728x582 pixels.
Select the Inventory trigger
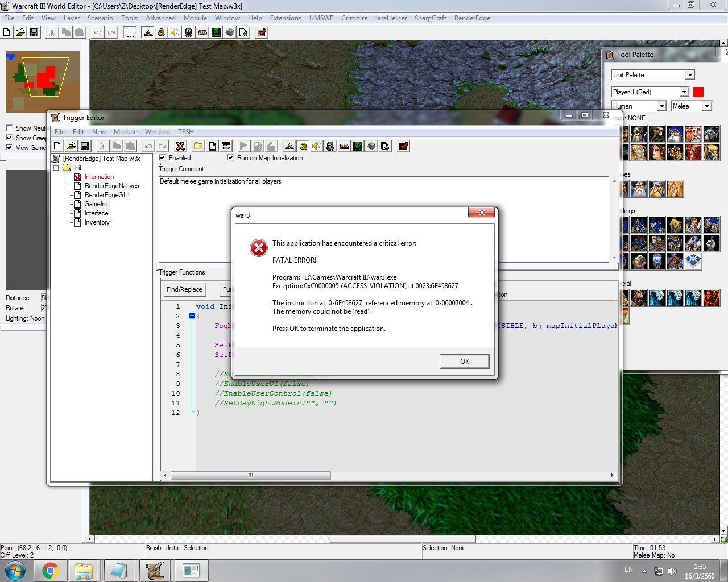[97, 222]
